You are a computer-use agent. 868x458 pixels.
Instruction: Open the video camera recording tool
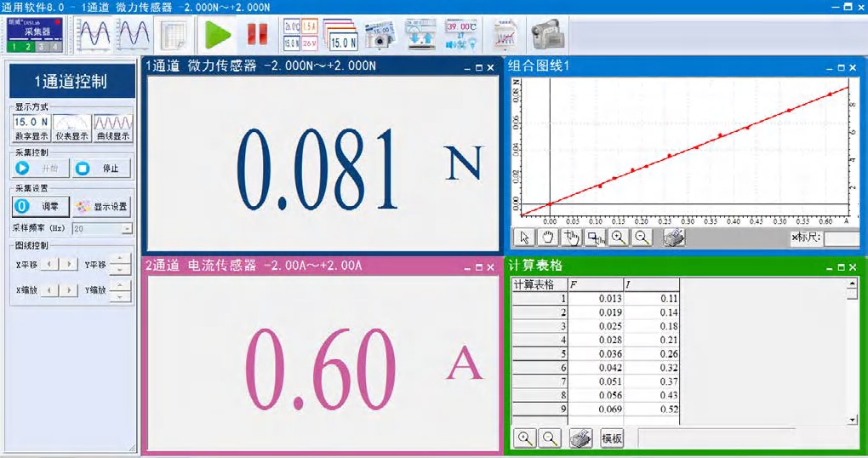coord(546,35)
